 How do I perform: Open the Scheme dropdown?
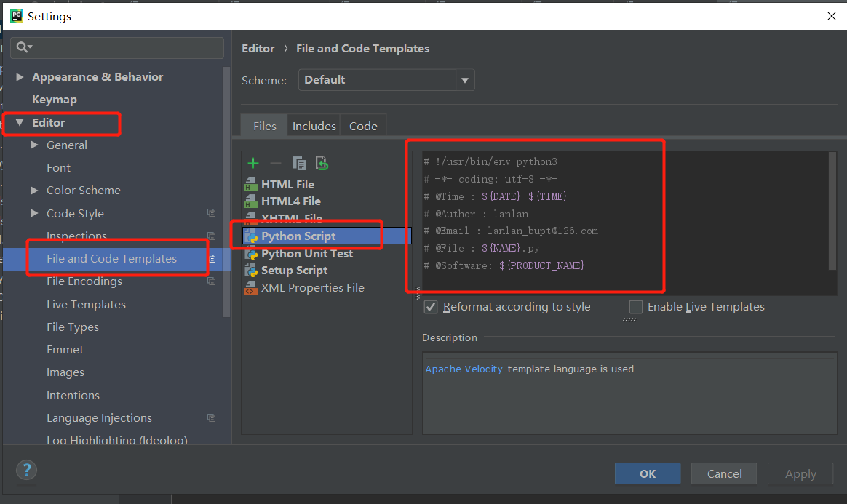point(464,80)
